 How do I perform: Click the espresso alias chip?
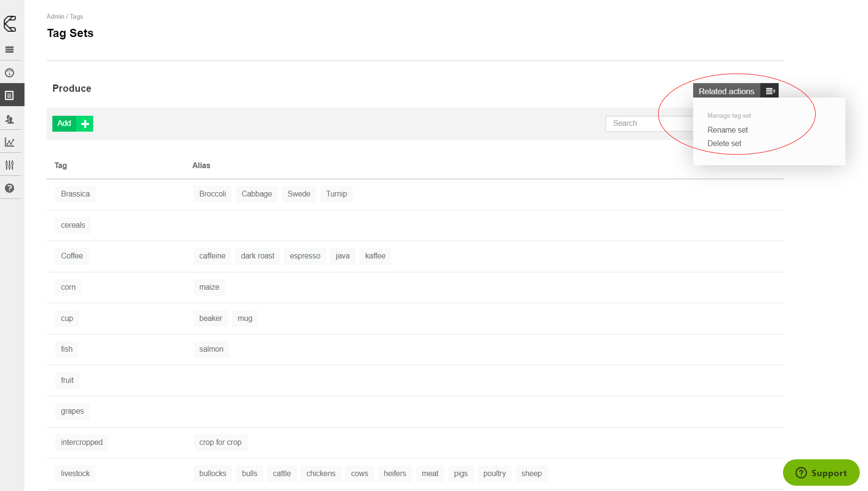pyautogui.click(x=305, y=256)
